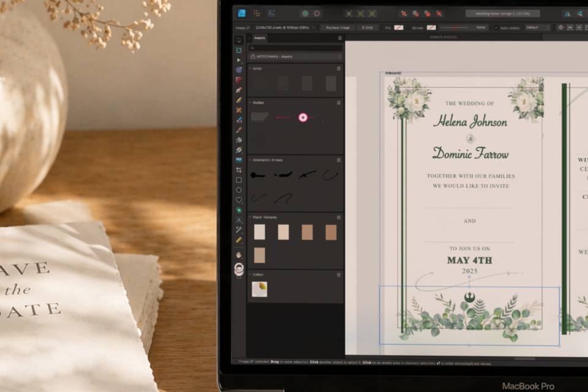Image resolution: width=588 pixels, height=392 pixels.
Task: Select the Assets panel tab
Action: click(x=260, y=38)
